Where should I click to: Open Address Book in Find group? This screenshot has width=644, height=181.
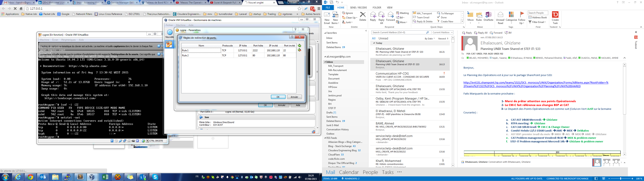coord(538,17)
